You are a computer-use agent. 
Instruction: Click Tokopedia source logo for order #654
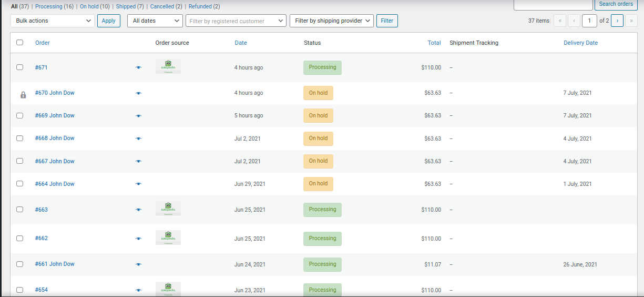[x=168, y=289]
